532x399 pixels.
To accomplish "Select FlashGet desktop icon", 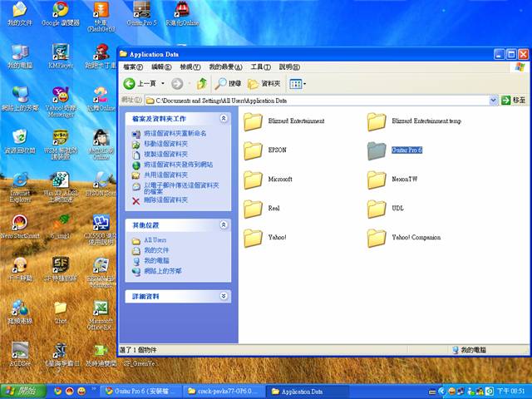I will (101, 17).
